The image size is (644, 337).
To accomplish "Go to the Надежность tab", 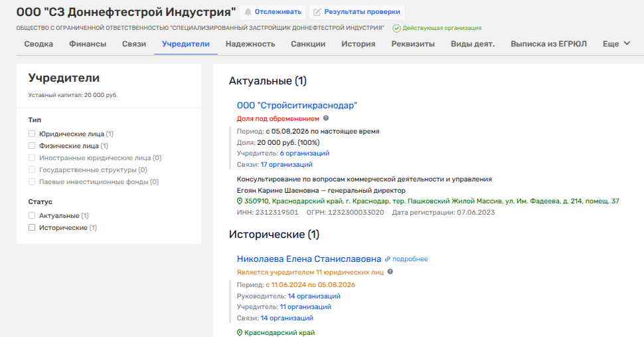I will (250, 44).
